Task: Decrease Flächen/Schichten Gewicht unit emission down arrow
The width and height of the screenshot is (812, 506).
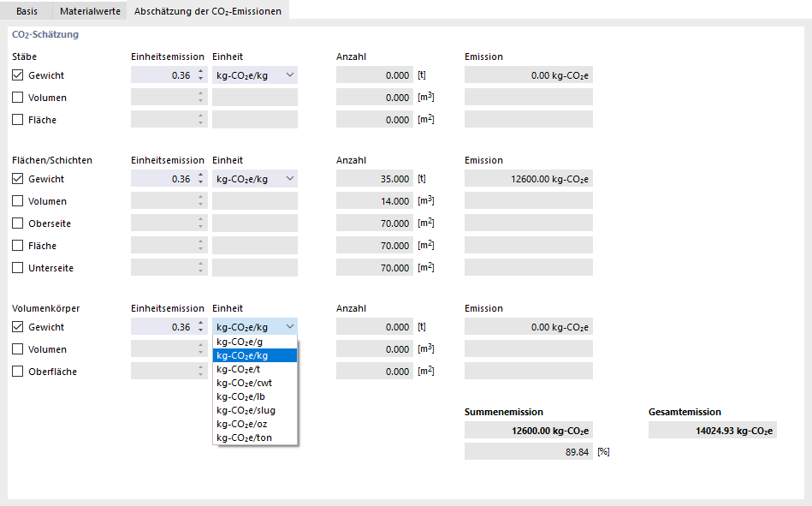Action: [201, 182]
